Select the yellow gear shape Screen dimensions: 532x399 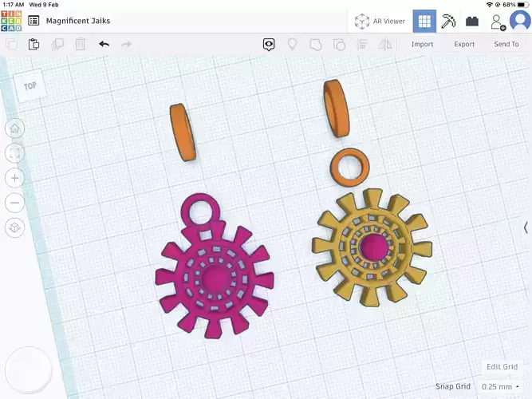click(x=372, y=248)
